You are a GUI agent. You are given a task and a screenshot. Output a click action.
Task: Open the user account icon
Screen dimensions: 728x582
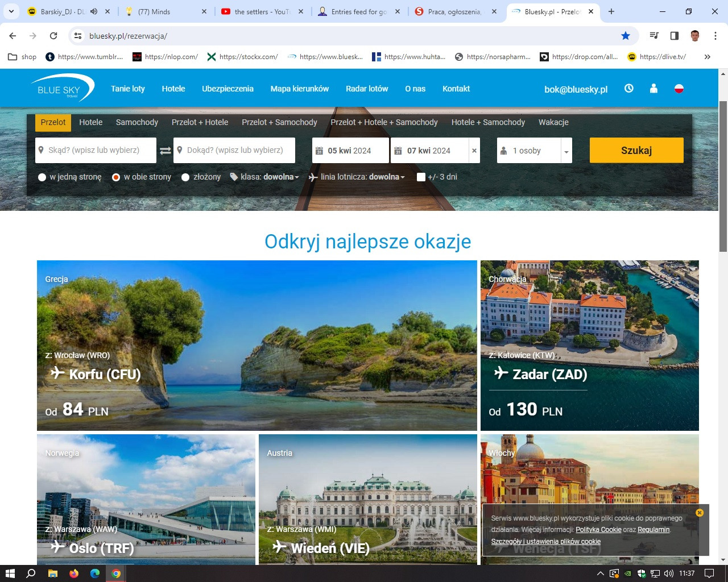click(653, 89)
